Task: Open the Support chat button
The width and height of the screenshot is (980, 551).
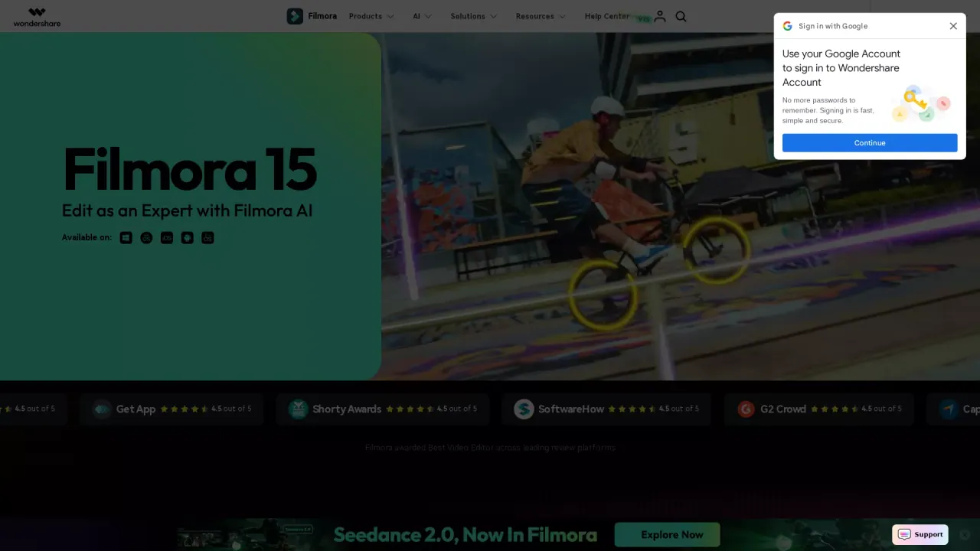Action: click(920, 534)
